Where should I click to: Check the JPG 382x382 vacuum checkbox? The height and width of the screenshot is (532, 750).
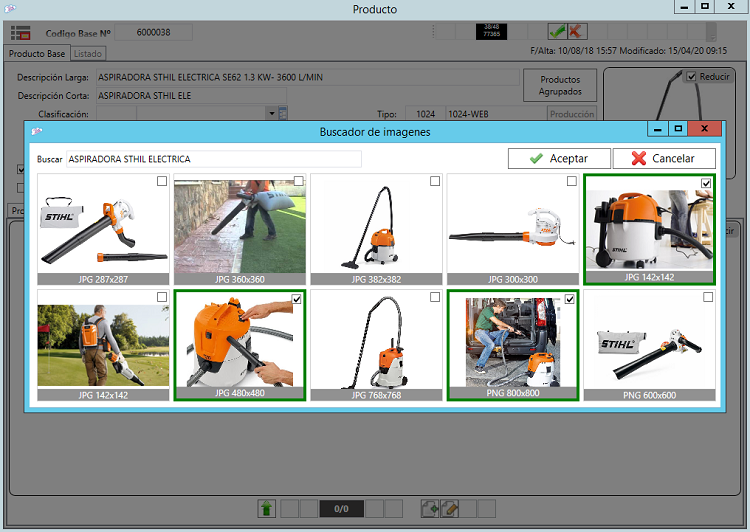pyautogui.click(x=435, y=181)
